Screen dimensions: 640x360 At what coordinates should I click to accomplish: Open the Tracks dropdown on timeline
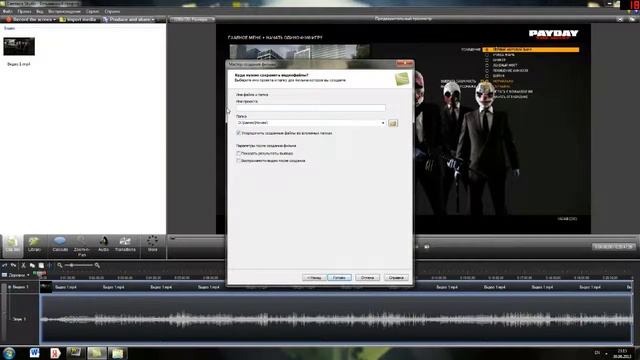pos(16,276)
